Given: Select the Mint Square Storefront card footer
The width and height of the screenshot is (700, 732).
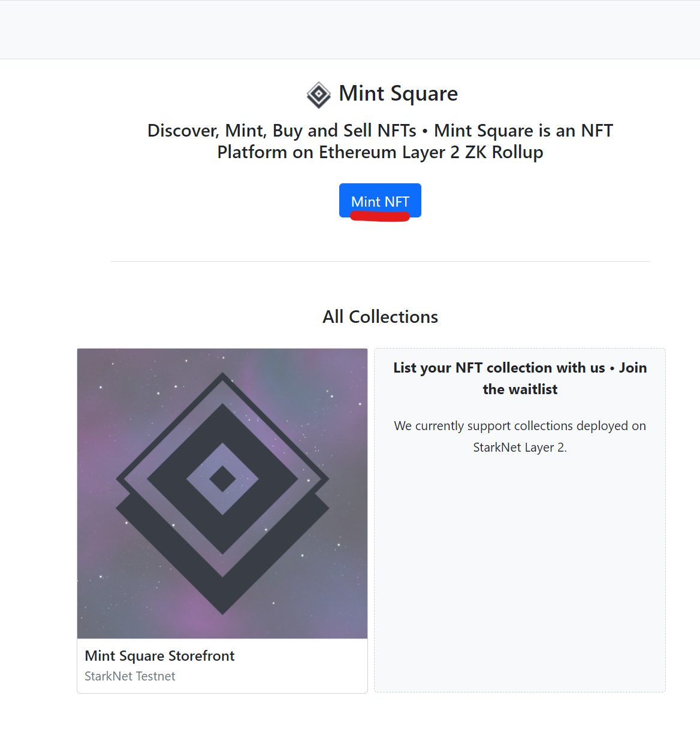Looking at the screenshot, I should pyautogui.click(x=222, y=665).
